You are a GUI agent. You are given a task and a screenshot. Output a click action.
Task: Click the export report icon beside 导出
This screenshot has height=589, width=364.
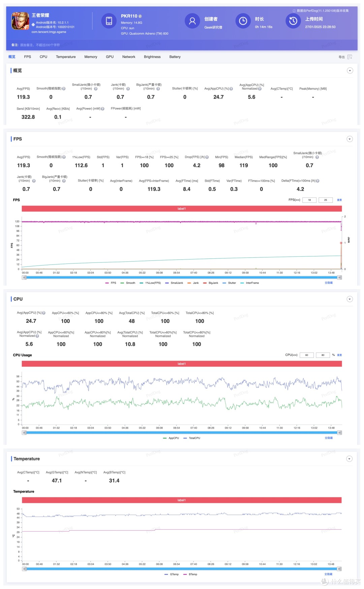click(350, 57)
